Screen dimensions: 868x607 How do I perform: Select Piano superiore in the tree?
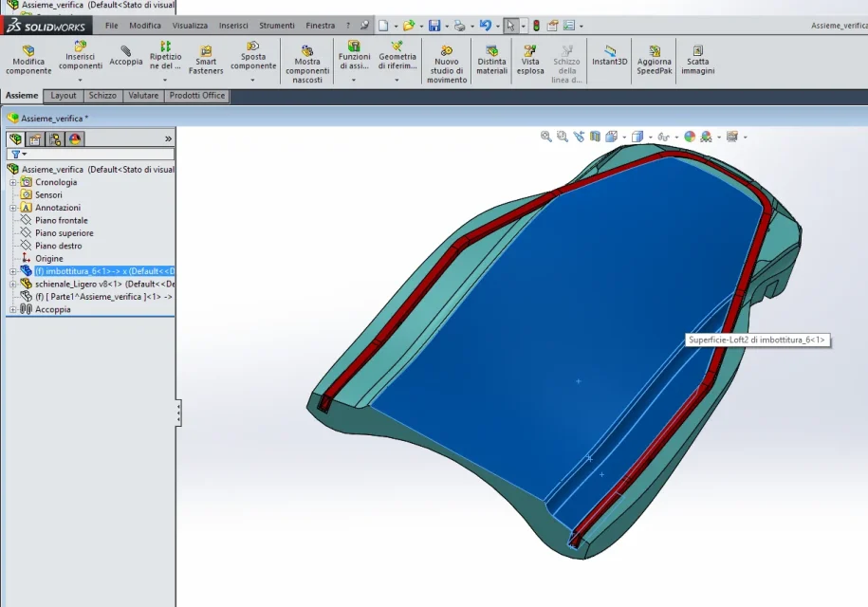[65, 233]
